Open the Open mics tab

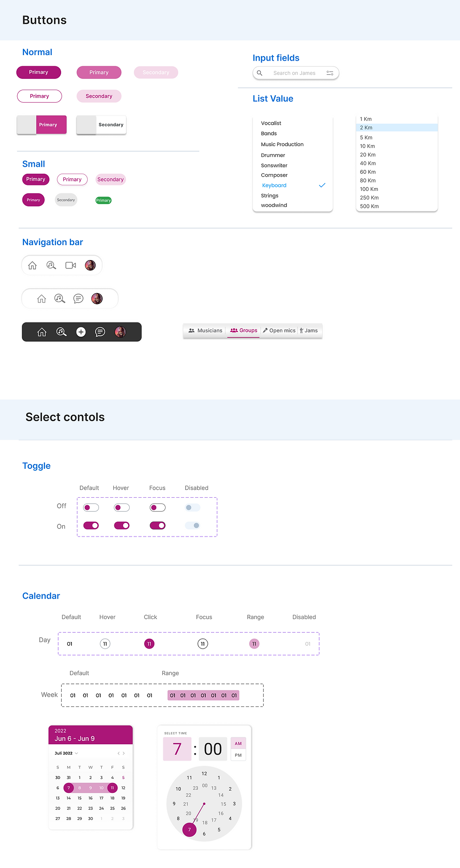point(279,331)
